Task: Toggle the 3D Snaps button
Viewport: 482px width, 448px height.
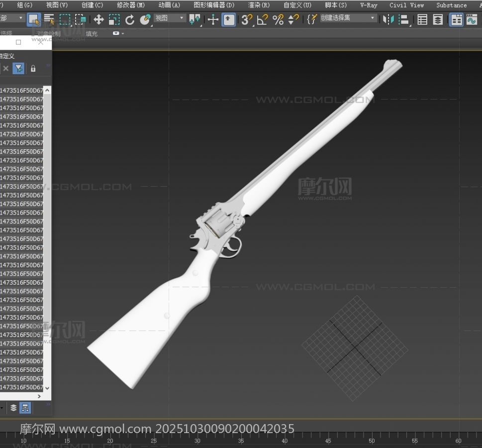Action: point(246,19)
